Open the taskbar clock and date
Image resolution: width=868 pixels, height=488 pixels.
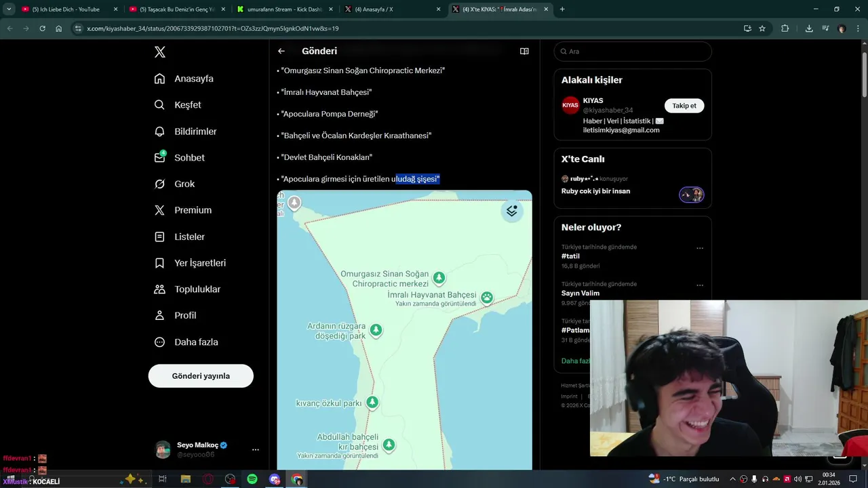coord(829,479)
